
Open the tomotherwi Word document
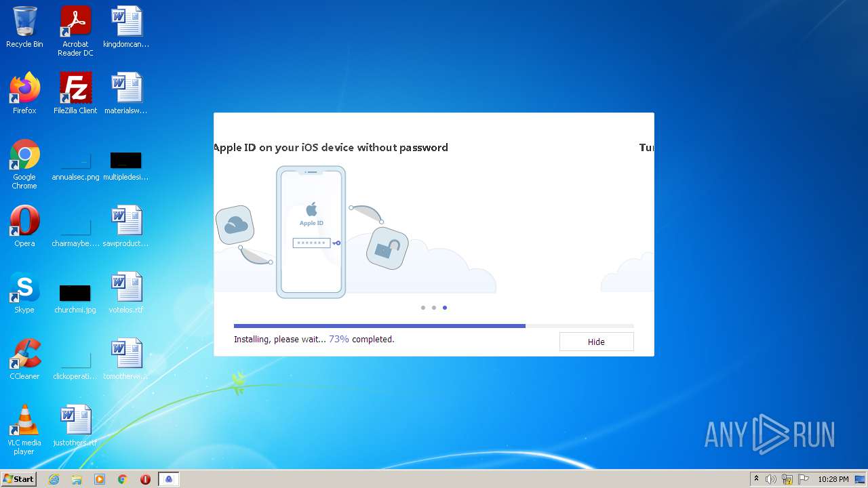pyautogui.click(x=126, y=359)
